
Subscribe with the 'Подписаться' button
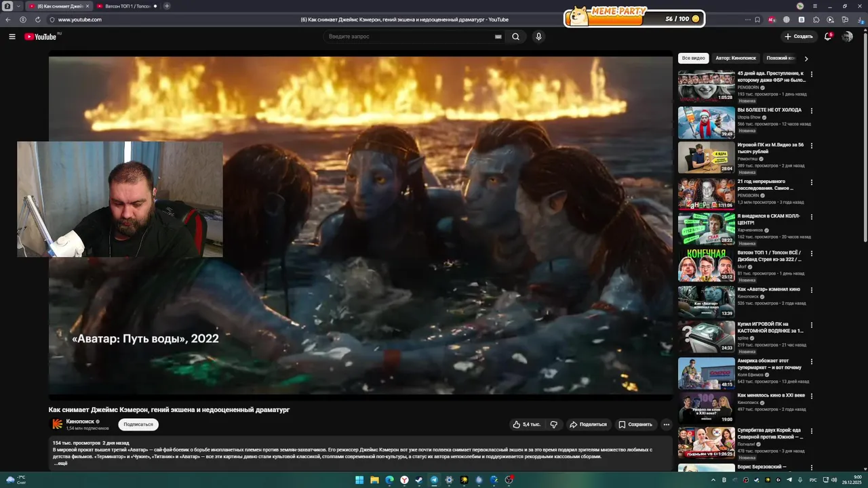[x=138, y=424]
